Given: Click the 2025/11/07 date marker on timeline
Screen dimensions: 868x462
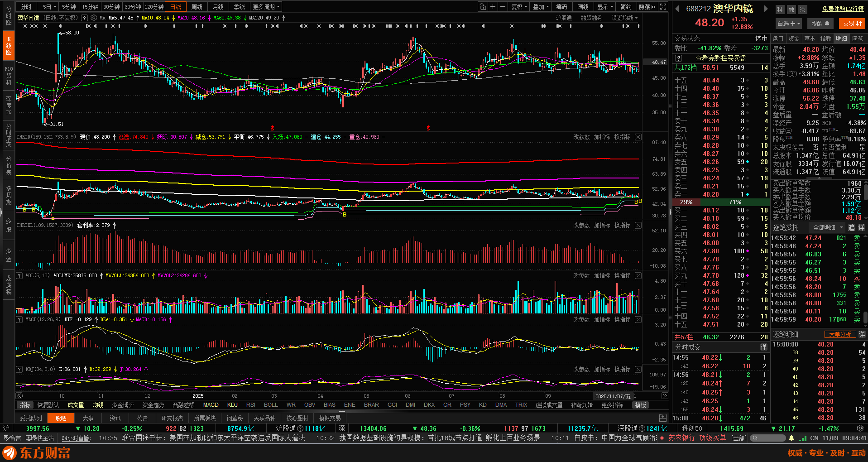Looking at the screenshot, I should [613, 396].
